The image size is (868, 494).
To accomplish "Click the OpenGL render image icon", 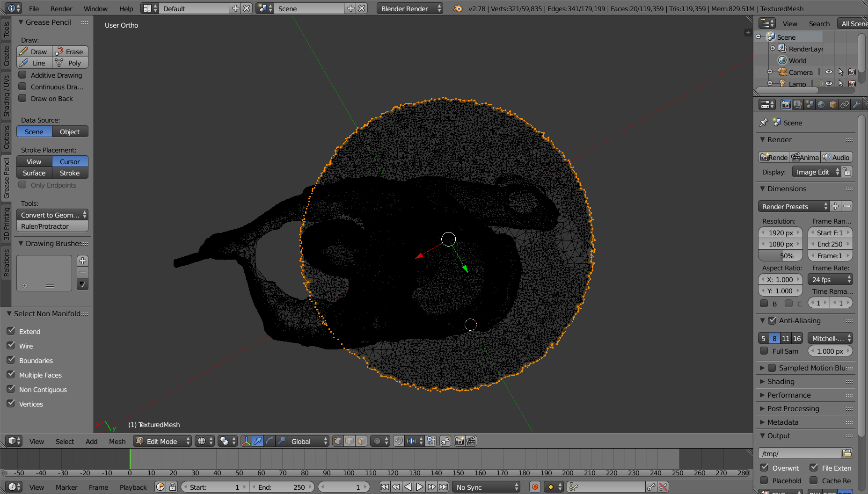I will tap(460, 441).
